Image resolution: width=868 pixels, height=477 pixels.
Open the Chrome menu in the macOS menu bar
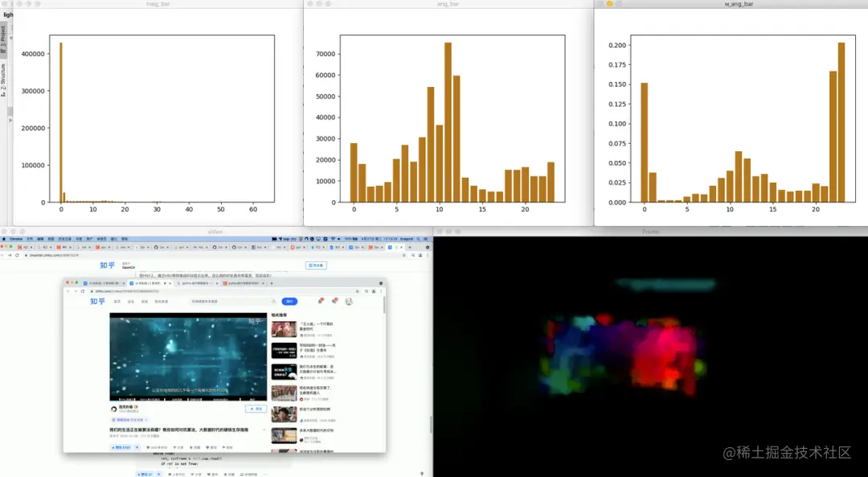pyautogui.click(x=16, y=239)
